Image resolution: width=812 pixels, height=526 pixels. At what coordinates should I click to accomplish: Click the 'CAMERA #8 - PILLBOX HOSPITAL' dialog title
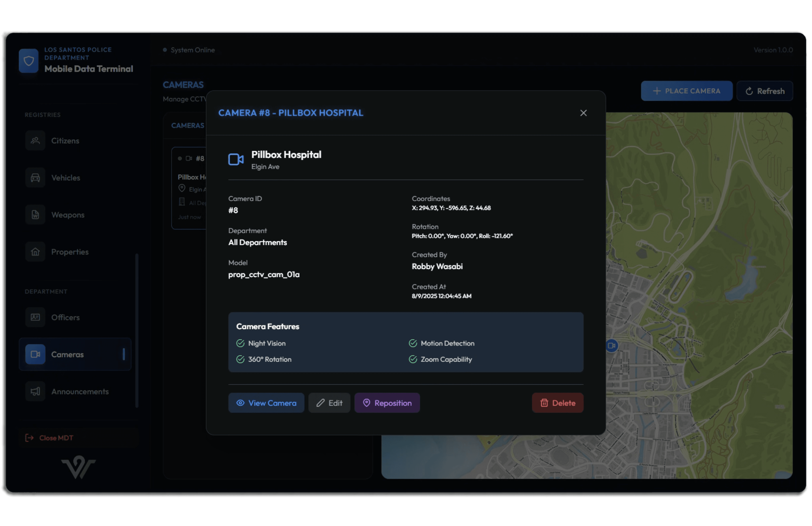[x=291, y=113]
